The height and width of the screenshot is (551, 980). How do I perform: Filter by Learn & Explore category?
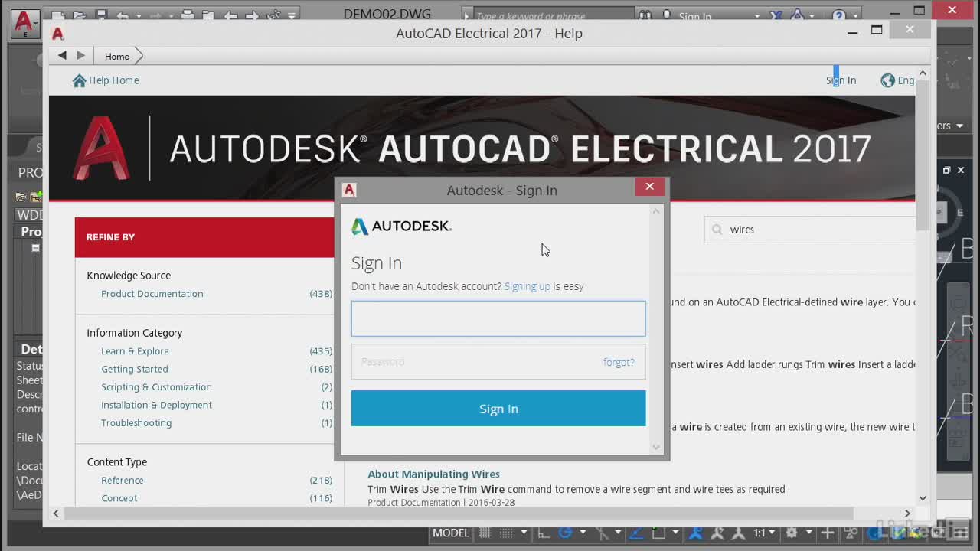pos(135,351)
